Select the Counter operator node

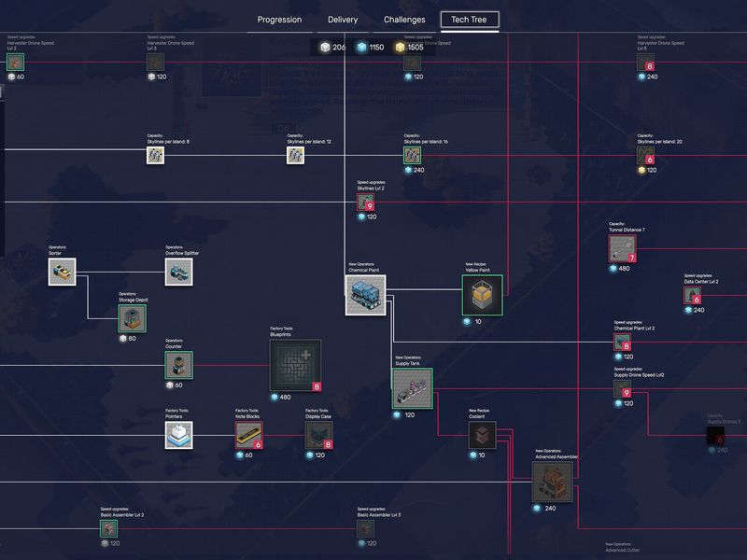pyautogui.click(x=178, y=365)
